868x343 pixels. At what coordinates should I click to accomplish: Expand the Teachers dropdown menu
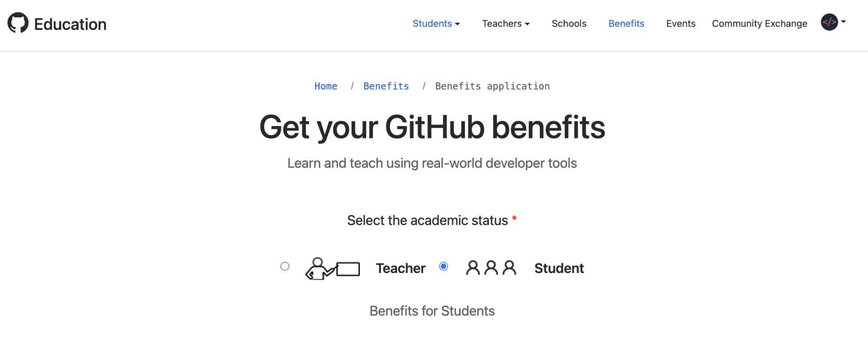coord(506,23)
